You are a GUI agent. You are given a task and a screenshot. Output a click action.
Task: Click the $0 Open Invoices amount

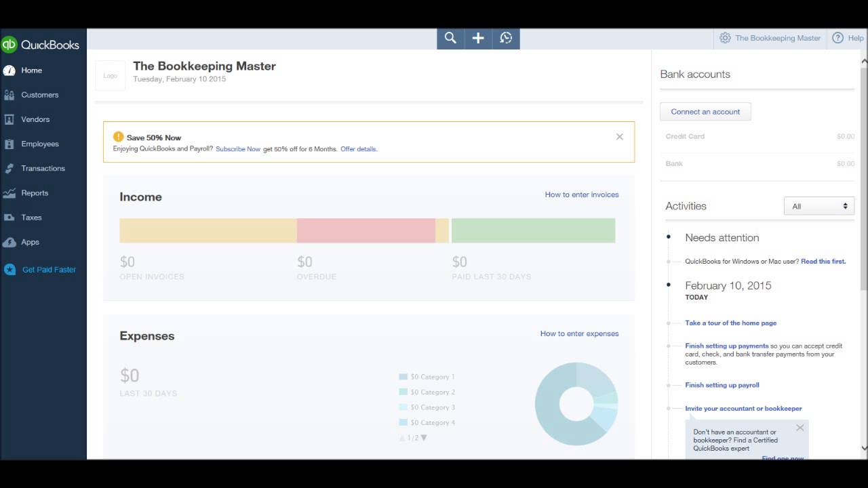(127, 262)
